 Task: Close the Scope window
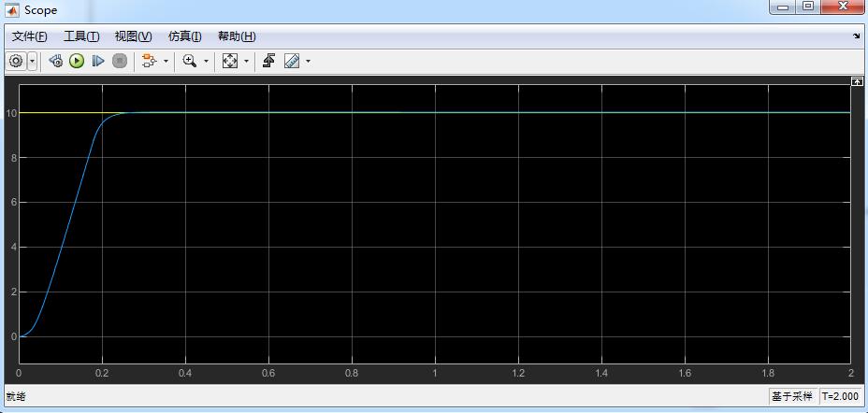845,7
